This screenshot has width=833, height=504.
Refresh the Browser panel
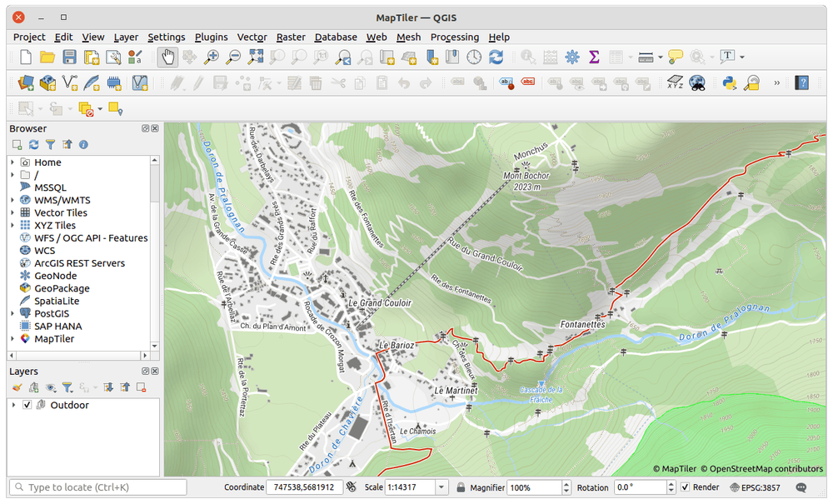click(33, 144)
